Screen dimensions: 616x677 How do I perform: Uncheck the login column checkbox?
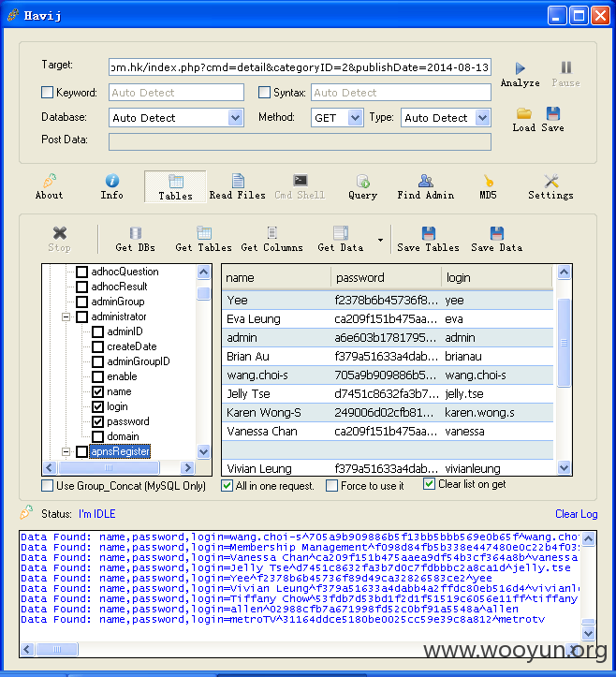point(98,406)
